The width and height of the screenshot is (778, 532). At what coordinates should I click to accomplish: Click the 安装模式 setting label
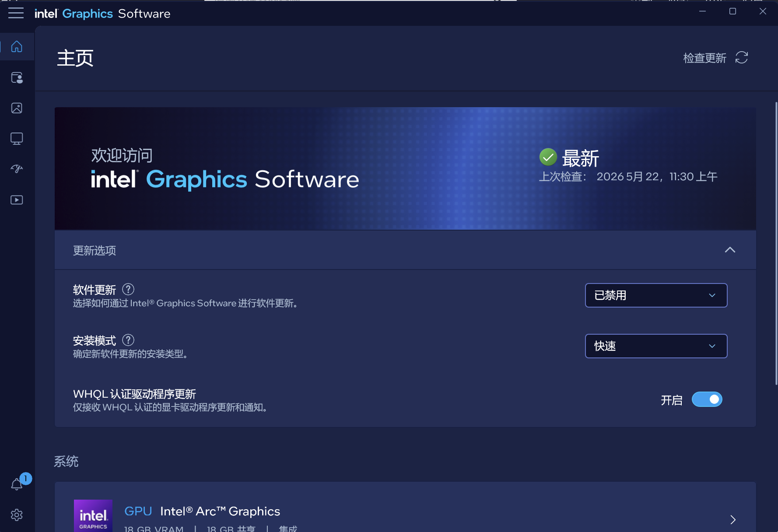point(95,340)
